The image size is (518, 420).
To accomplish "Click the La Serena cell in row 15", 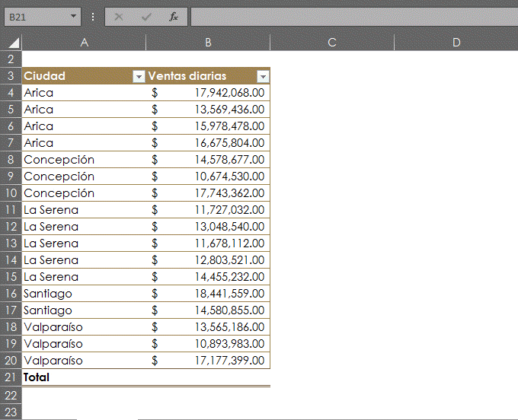I will [x=84, y=277].
